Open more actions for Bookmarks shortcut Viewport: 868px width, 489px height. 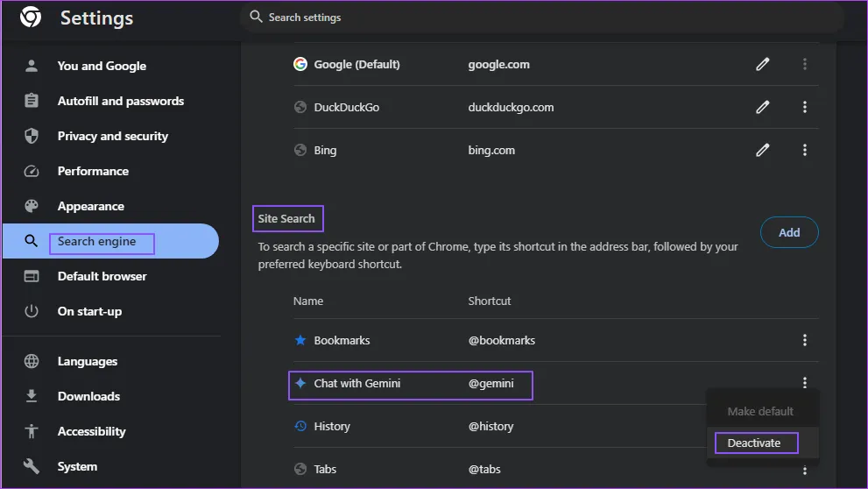805,340
